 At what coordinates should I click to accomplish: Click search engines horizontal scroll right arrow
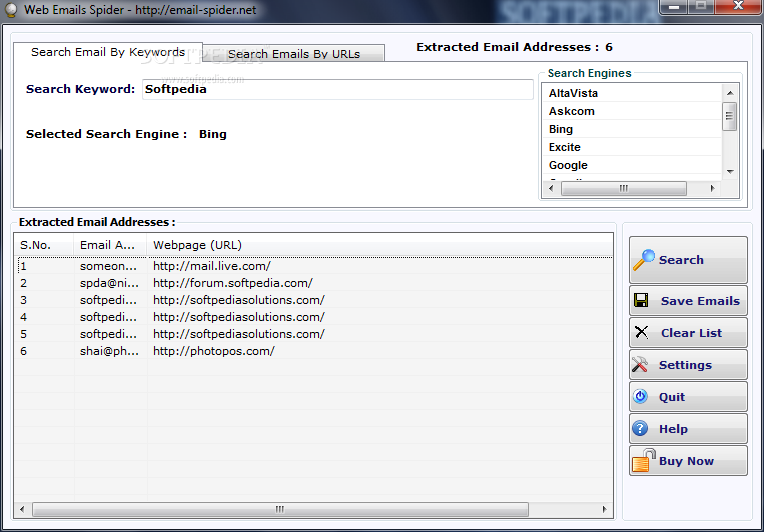pos(712,189)
